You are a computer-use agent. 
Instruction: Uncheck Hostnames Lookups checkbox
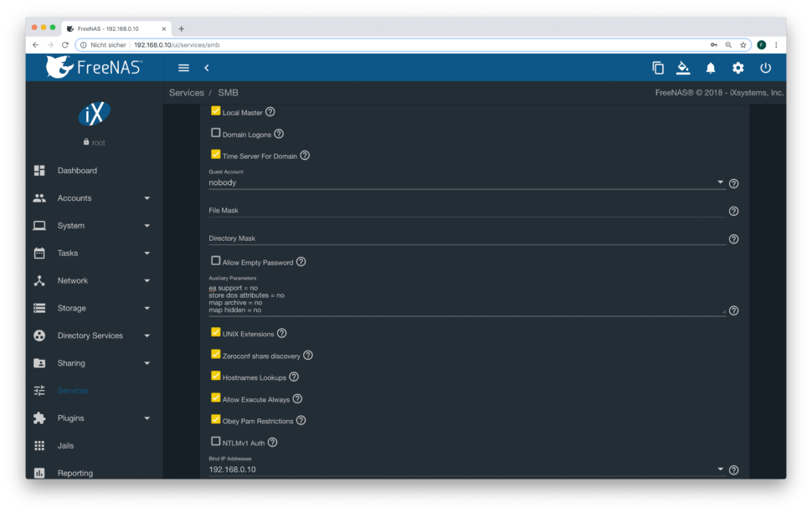click(215, 376)
